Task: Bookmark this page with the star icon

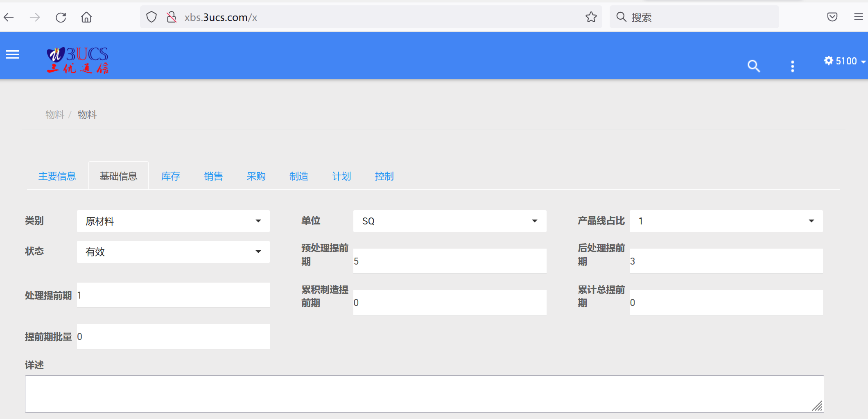Action: tap(591, 17)
